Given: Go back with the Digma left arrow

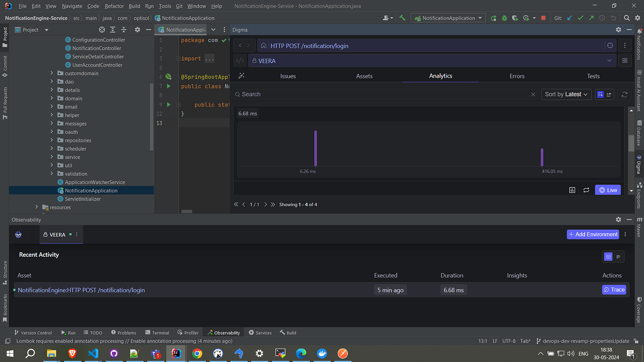Looking at the screenshot, I should coord(240,46).
